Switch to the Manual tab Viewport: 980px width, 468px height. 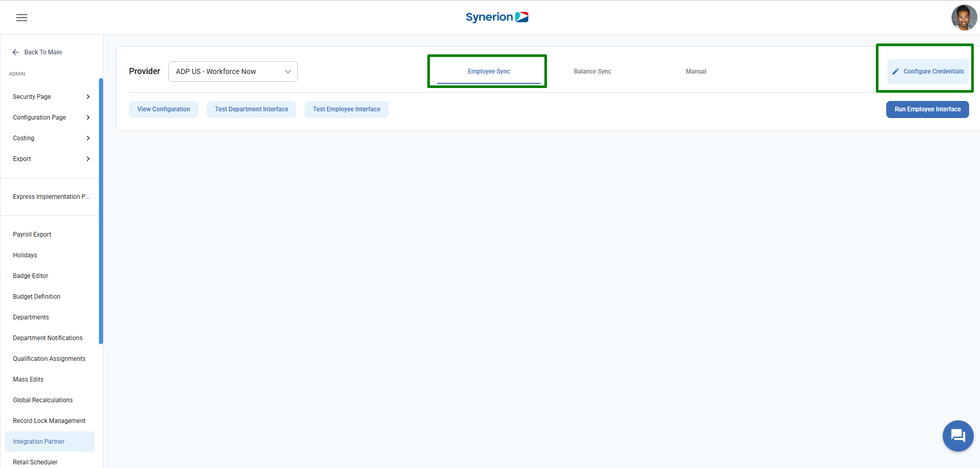click(696, 71)
